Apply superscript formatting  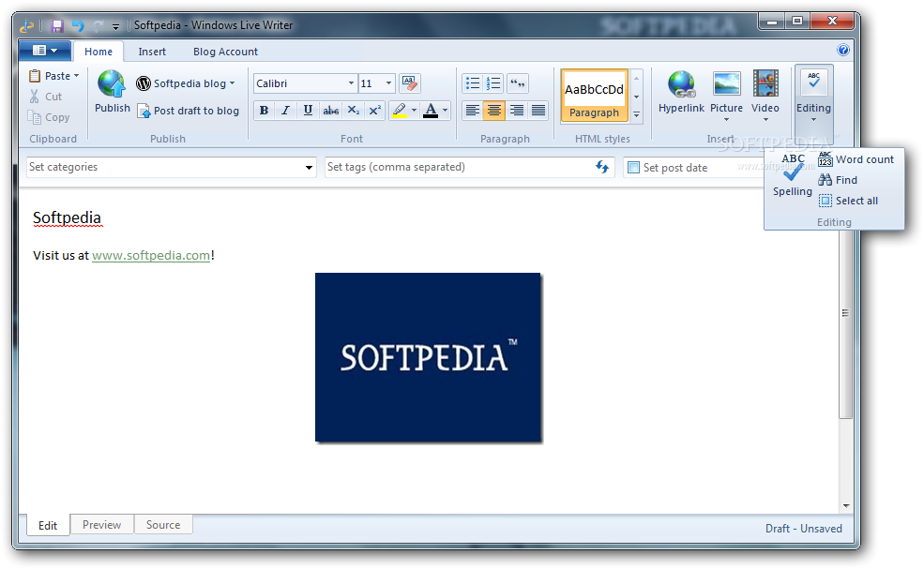[x=375, y=111]
